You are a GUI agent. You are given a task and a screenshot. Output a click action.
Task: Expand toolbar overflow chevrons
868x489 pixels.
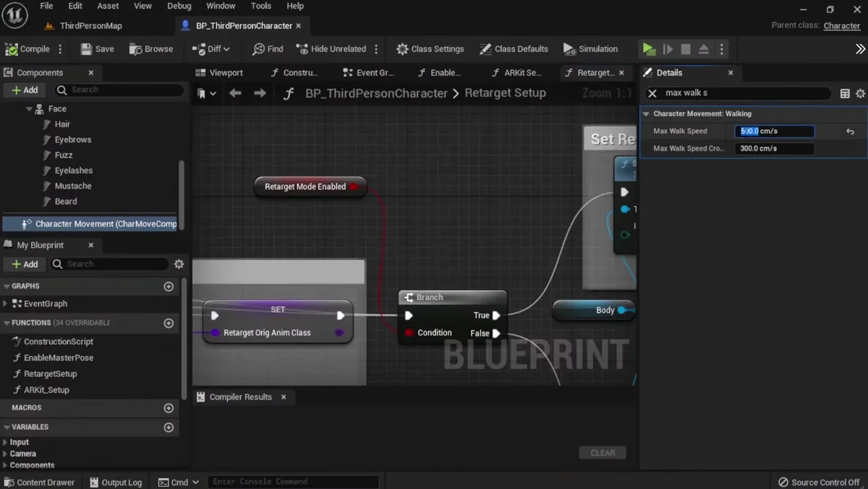pyautogui.click(x=860, y=49)
